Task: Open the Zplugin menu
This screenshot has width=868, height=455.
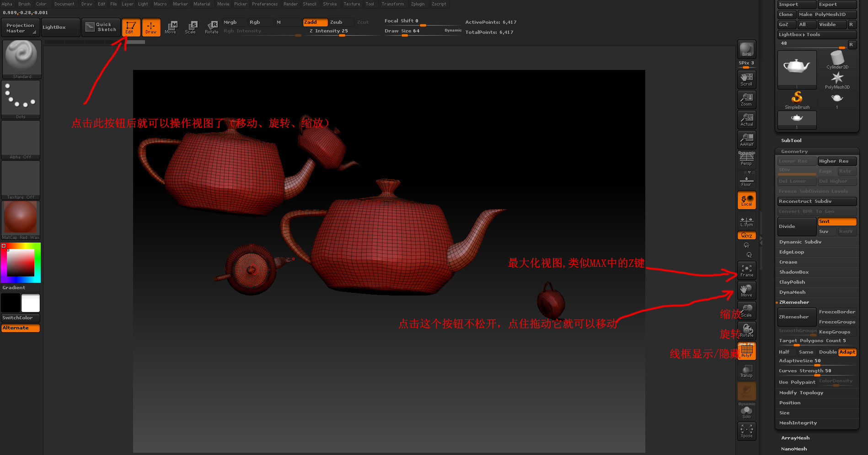Action: pos(418,4)
